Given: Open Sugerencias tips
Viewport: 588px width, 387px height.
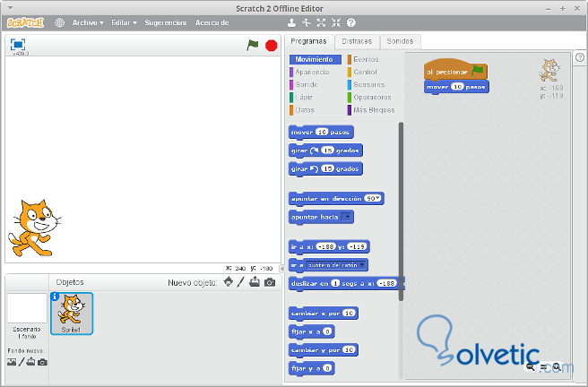Looking at the screenshot, I should click(165, 23).
